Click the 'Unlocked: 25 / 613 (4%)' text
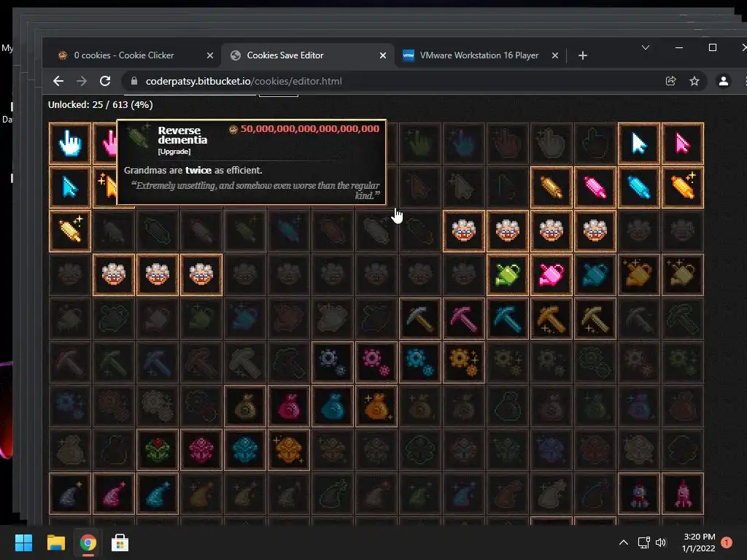This screenshot has height=560, width=747. [101, 105]
